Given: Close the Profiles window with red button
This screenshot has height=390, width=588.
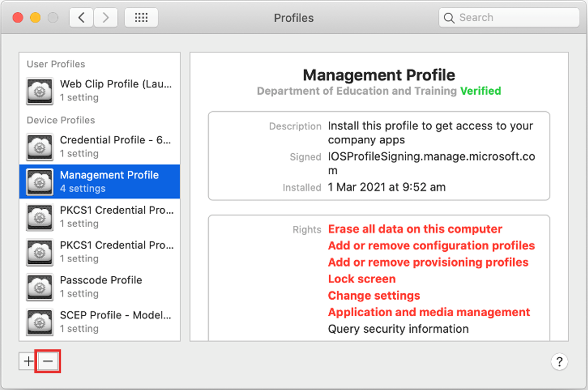Looking at the screenshot, I should 18,18.
